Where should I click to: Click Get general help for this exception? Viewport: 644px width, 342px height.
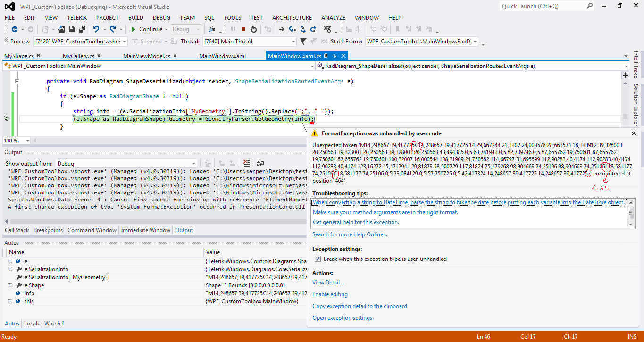click(356, 222)
